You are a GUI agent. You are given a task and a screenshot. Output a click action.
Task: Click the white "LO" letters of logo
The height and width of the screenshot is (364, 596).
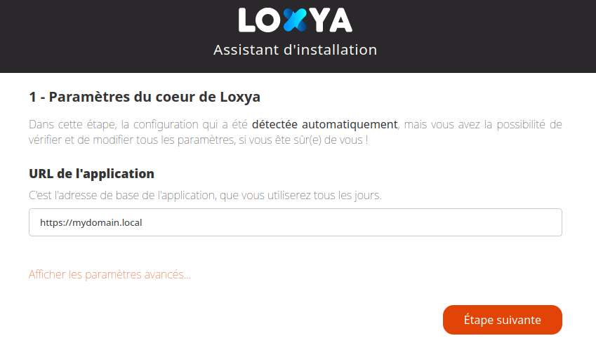click(x=261, y=20)
